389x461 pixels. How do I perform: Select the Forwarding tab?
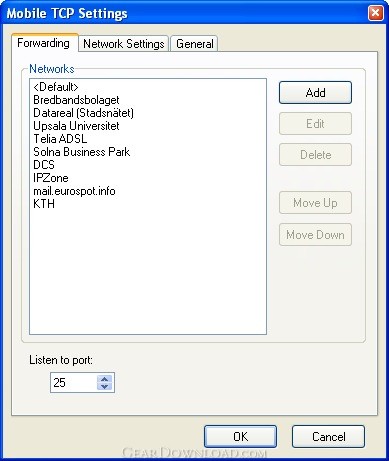coord(44,43)
